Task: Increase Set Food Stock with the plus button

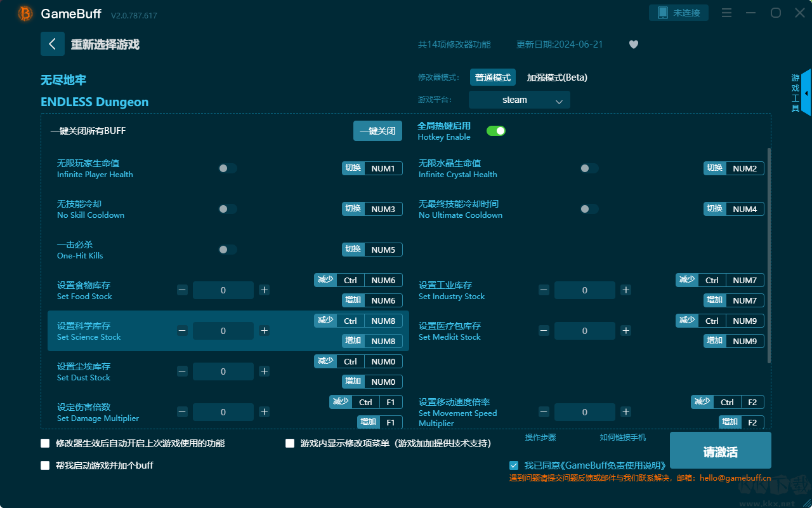Action: 264,290
